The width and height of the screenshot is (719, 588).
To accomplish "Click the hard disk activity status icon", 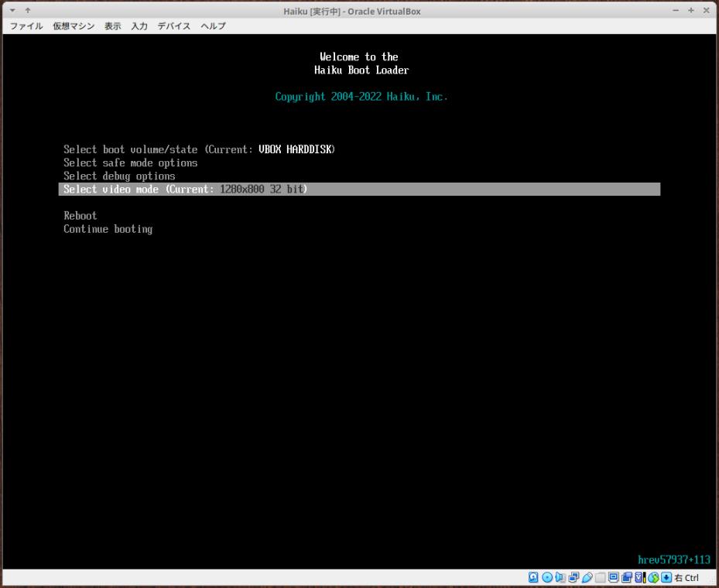I will [x=533, y=577].
